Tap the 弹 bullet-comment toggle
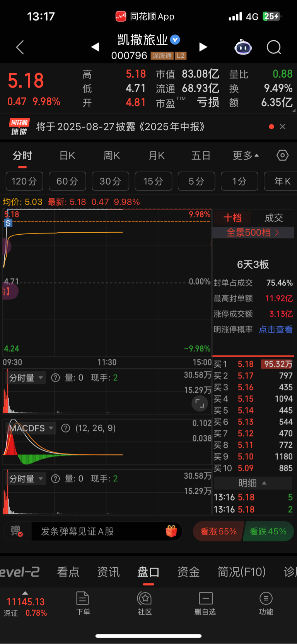This screenshot has width=297, height=644. pyautogui.click(x=16, y=531)
